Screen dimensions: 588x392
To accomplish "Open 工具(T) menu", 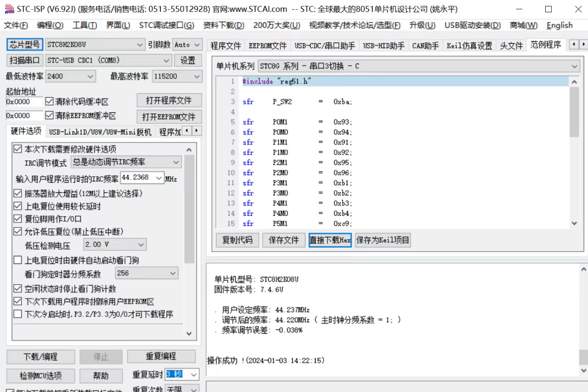I will 85,25.
